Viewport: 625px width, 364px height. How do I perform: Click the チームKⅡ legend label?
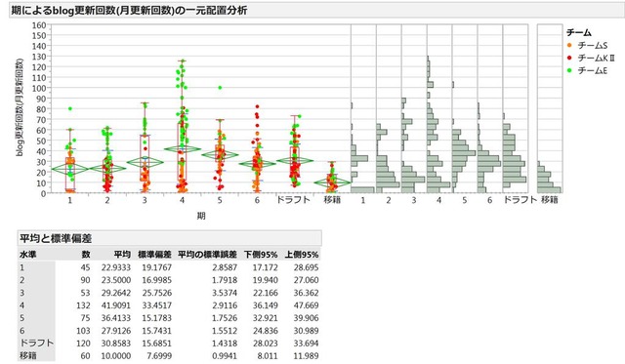596,59
